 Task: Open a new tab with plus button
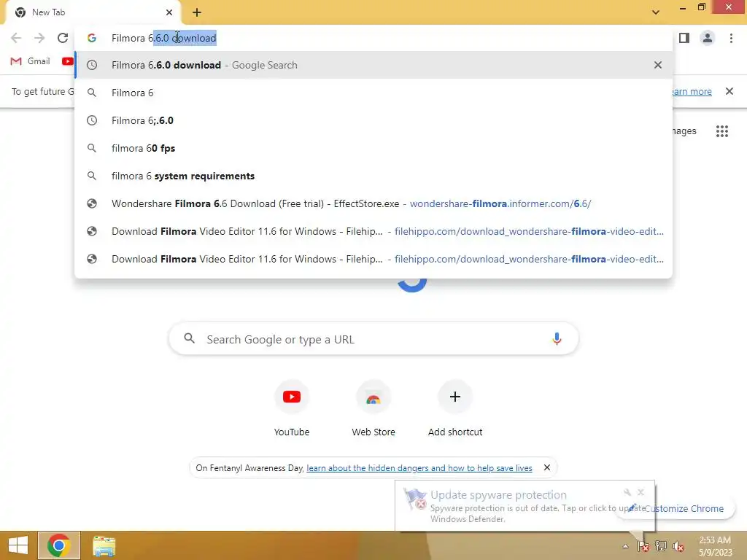(x=197, y=12)
